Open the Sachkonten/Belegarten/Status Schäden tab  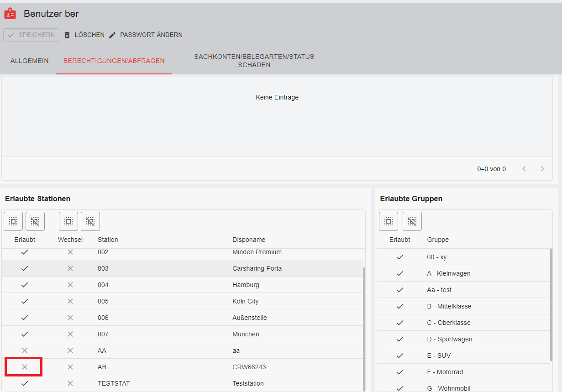(x=254, y=61)
